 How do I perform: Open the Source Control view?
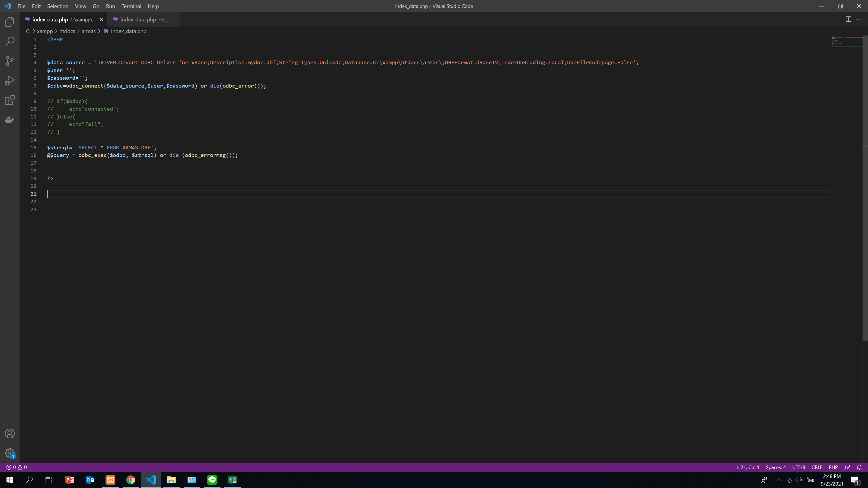[10, 61]
